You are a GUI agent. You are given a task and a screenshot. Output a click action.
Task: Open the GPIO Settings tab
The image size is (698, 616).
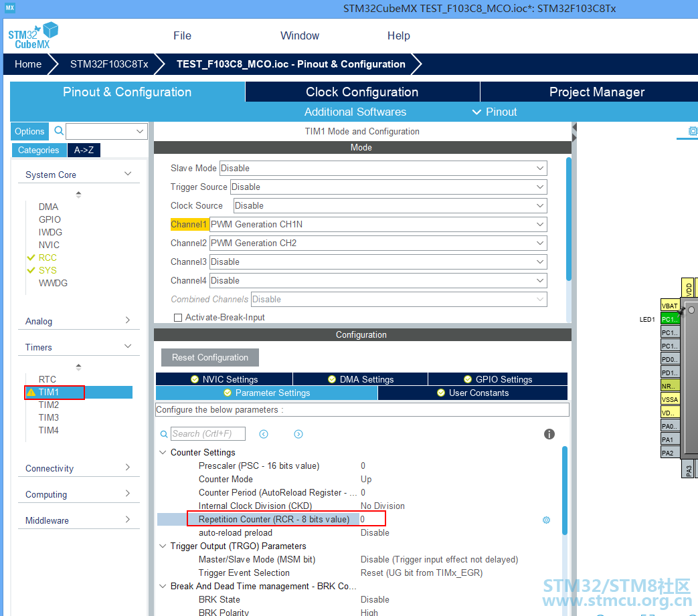pos(498,379)
